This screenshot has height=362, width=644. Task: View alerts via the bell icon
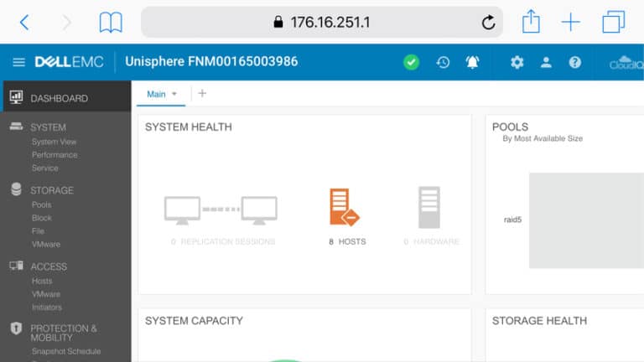(x=472, y=62)
